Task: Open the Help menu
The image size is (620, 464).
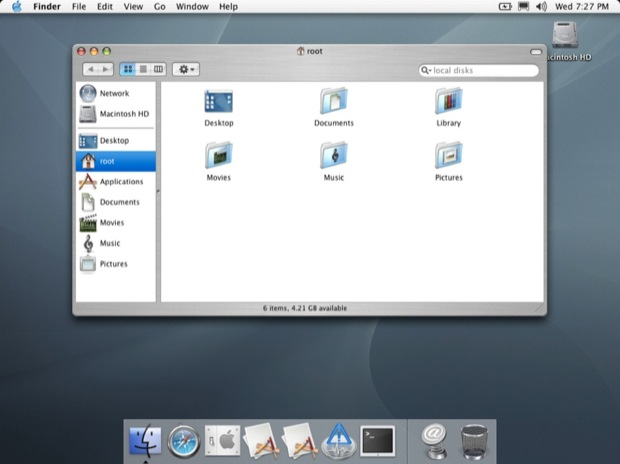Action: tap(229, 7)
